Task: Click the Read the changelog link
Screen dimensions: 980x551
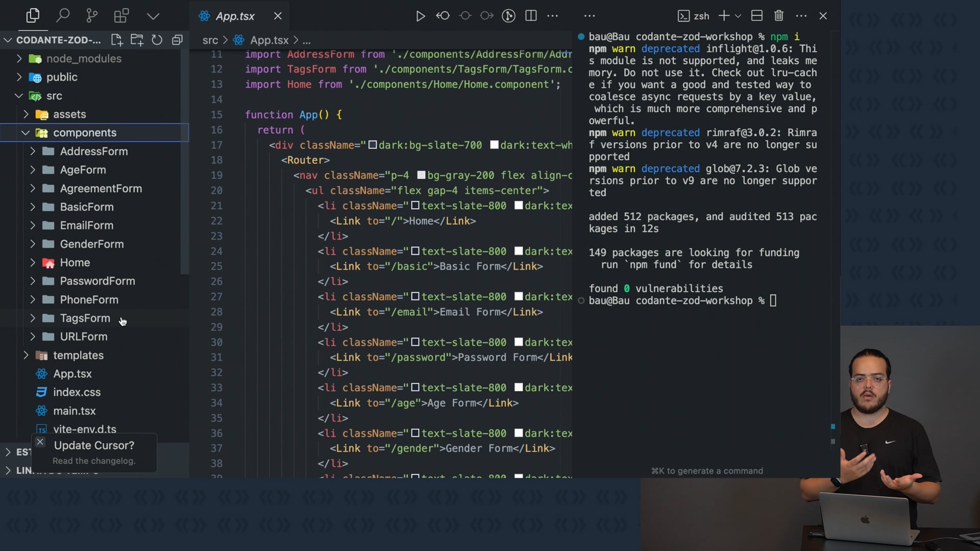Action: pyautogui.click(x=94, y=461)
